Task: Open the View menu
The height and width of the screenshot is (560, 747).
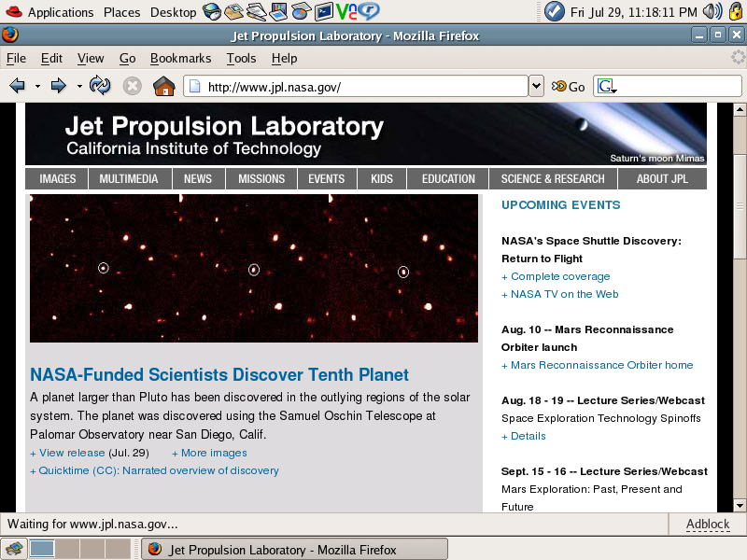Action: tap(91, 58)
